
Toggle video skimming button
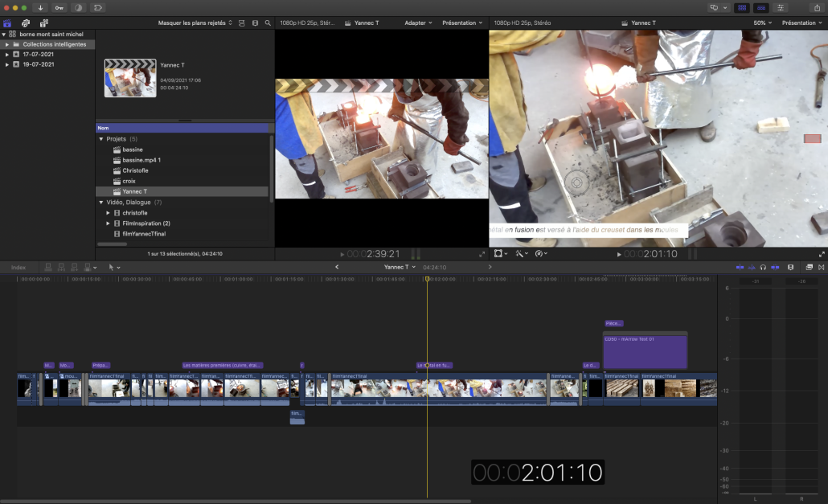click(x=740, y=268)
